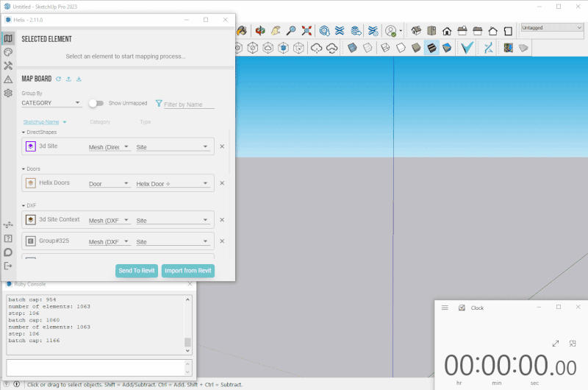Open the tools (hammer and wrench) sidebar icon
This screenshot has height=390, width=588.
(x=8, y=65)
